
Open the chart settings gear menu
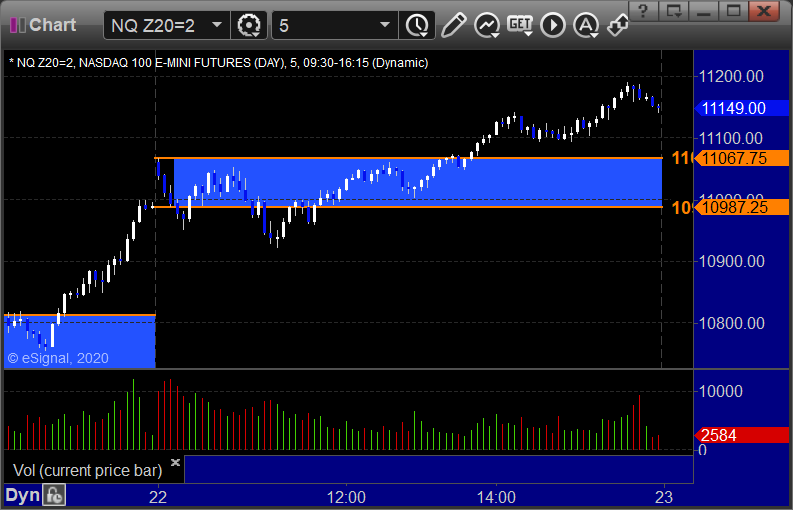click(x=249, y=25)
